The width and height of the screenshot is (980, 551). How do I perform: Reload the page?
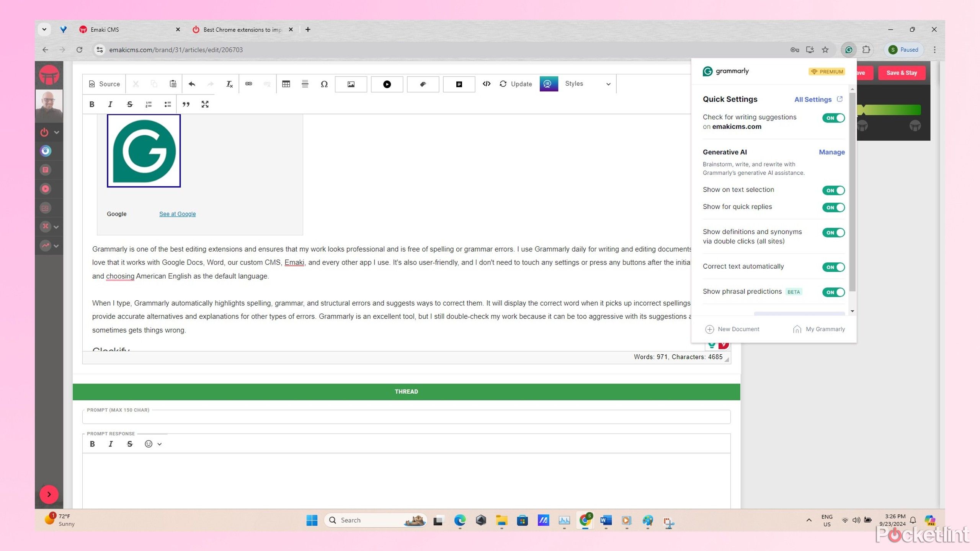pos(79,50)
